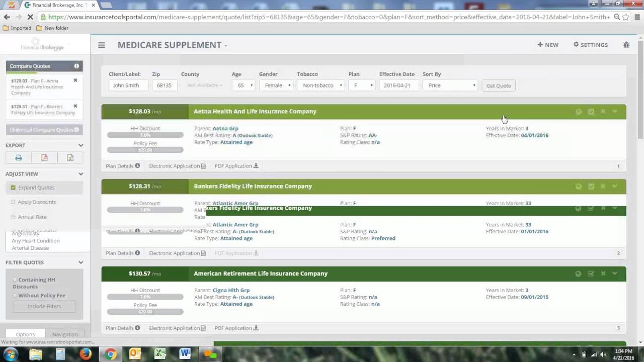Image resolution: width=644 pixels, height=362 pixels.
Task: Click the download icon beside Aetna PDF Application
Action: pyautogui.click(x=256, y=165)
